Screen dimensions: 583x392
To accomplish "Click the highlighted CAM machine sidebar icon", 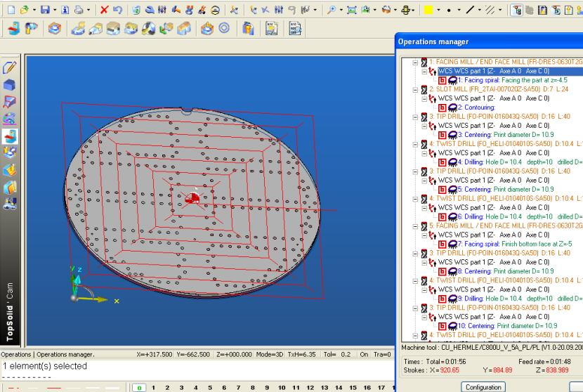I will pos(10,136).
